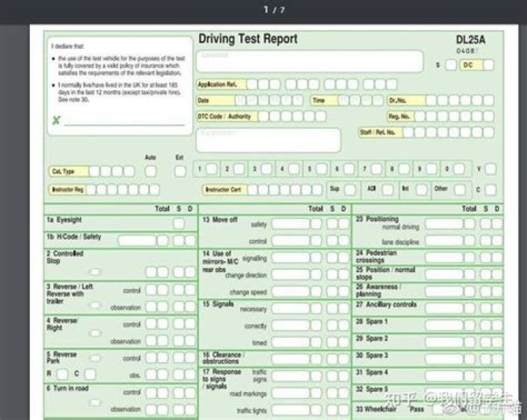Tick the ADI checkbox
Viewport: 527px width, 420px height.
pyautogui.click(x=387, y=190)
